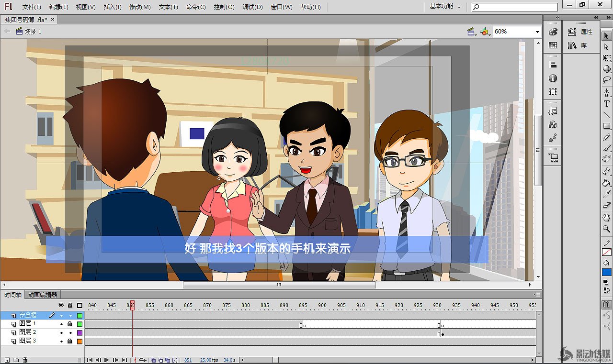Click the blue fill color swatch
Screen dimensions: 613x364
(607, 272)
